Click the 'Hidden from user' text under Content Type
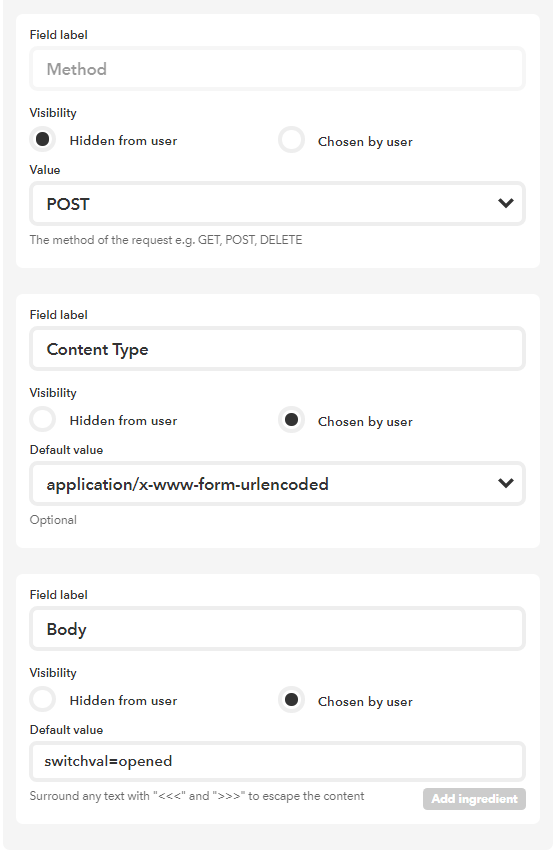The image size is (557, 854). 123,420
